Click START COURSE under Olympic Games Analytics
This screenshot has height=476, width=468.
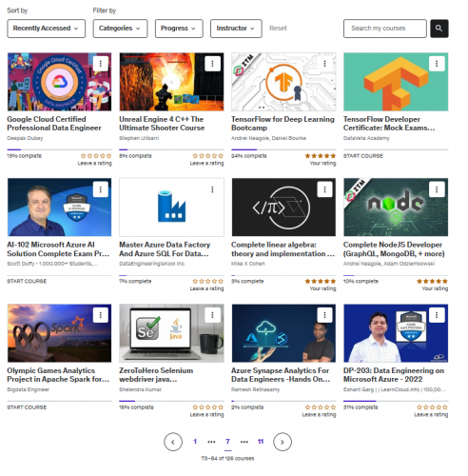pos(27,407)
